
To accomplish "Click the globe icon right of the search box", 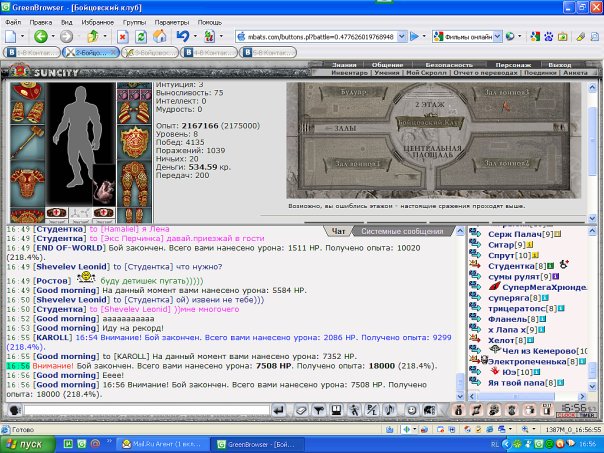I will click(510, 37).
